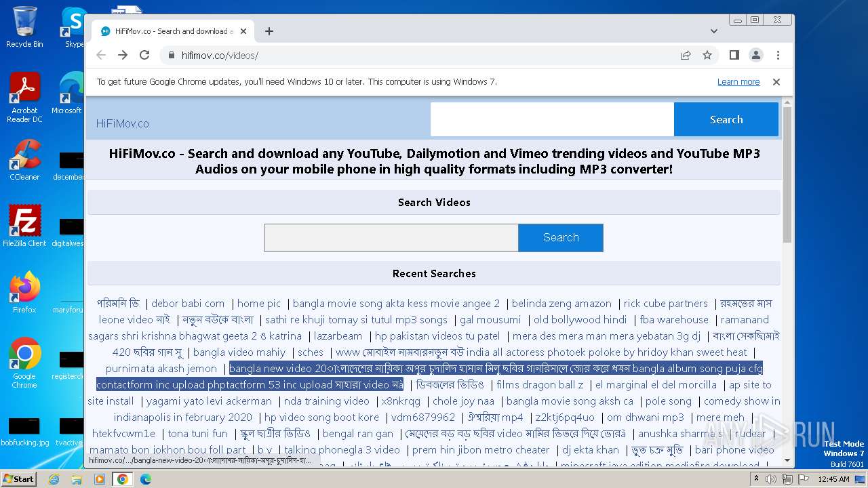This screenshot has width=868, height=488.
Task: Open 'films dragon ball z' link
Action: [540, 385]
